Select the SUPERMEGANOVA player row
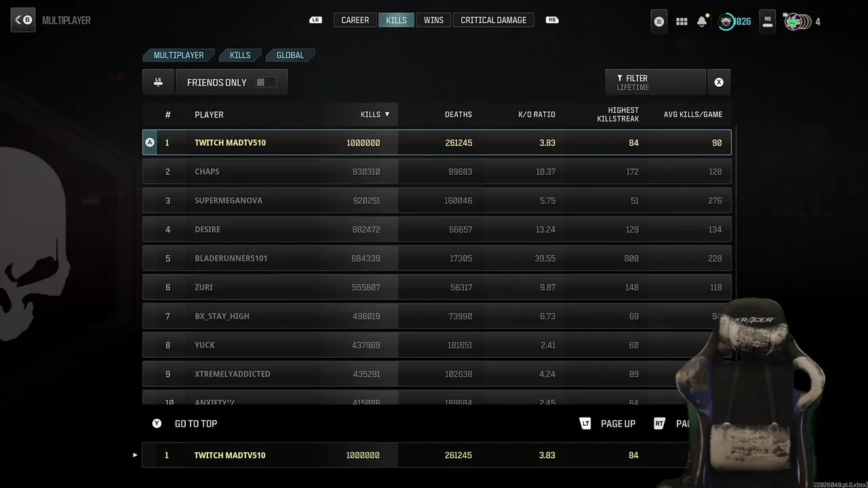 [437, 201]
